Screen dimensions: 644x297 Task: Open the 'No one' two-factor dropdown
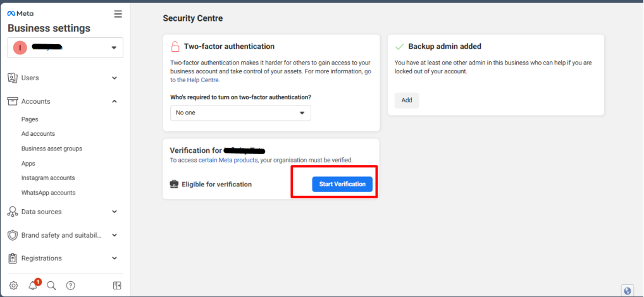240,113
